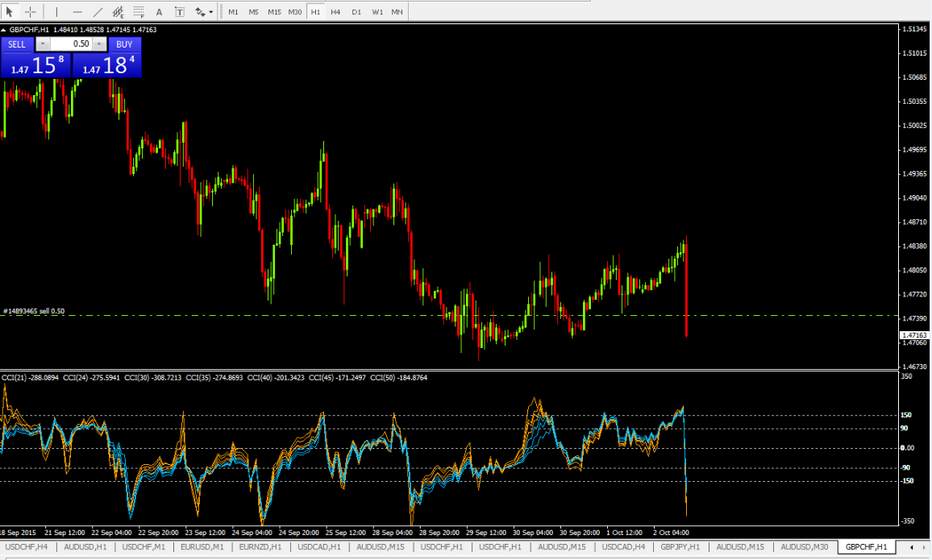
Task: Click the BUY button
Action: click(x=125, y=44)
